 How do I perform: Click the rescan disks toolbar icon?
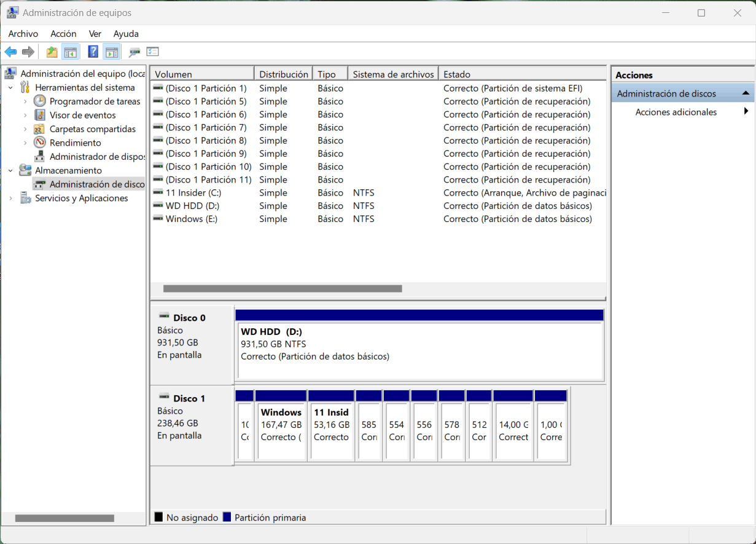[134, 52]
